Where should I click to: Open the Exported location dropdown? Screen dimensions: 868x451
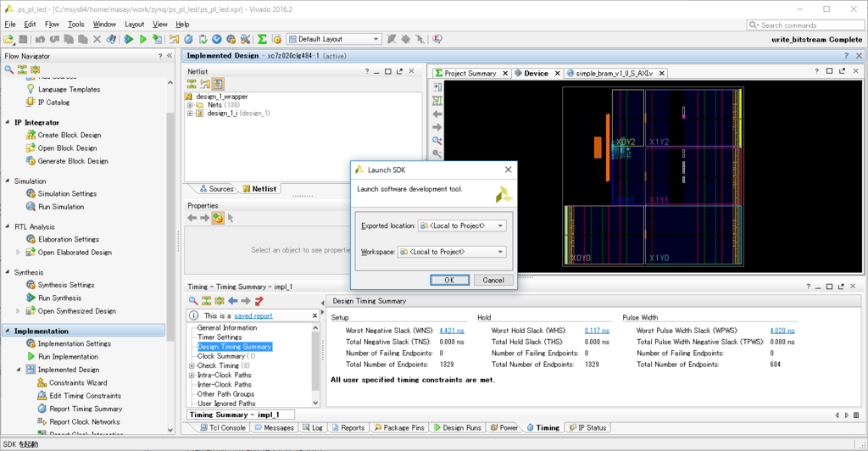click(462, 225)
